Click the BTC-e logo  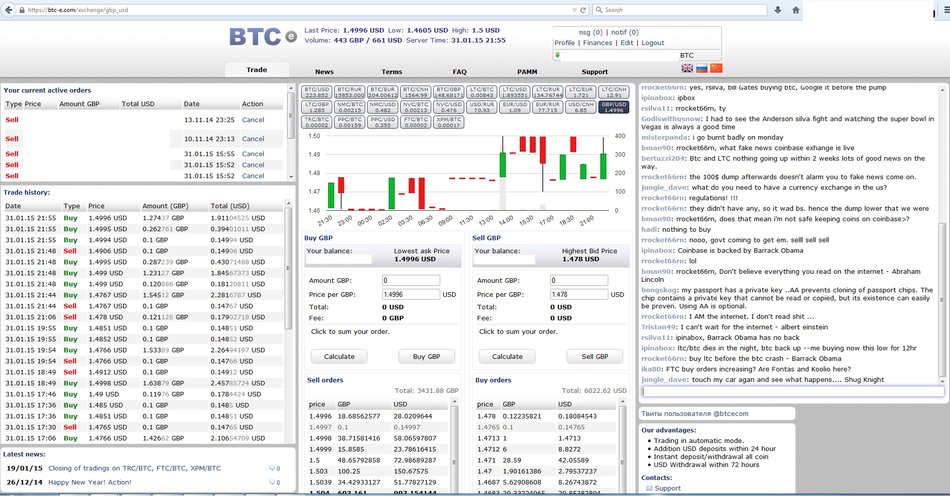coord(262,37)
